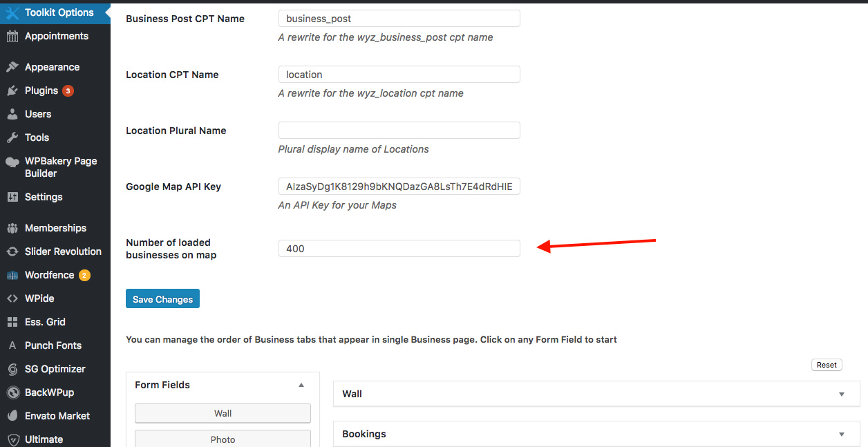Screen dimensions: 868x447
Task: Click the 'Location Plural Name' label
Action: [x=176, y=131]
